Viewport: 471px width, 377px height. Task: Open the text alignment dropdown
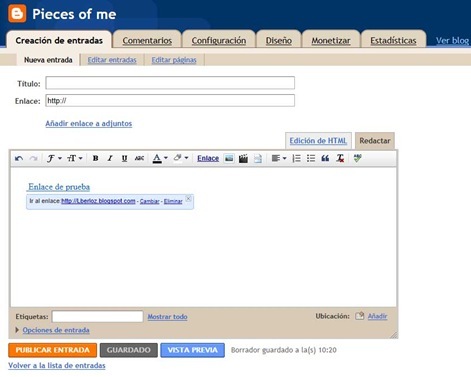pyautogui.click(x=279, y=159)
